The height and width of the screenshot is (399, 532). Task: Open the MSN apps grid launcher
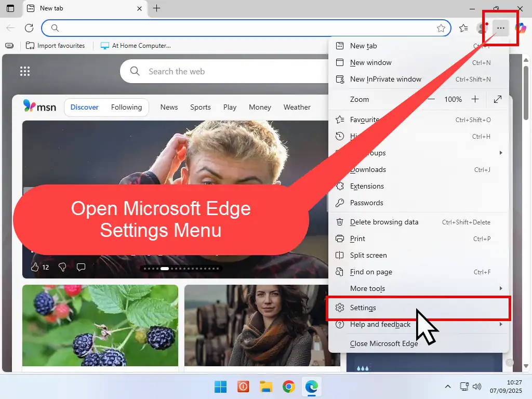pyautogui.click(x=24, y=72)
